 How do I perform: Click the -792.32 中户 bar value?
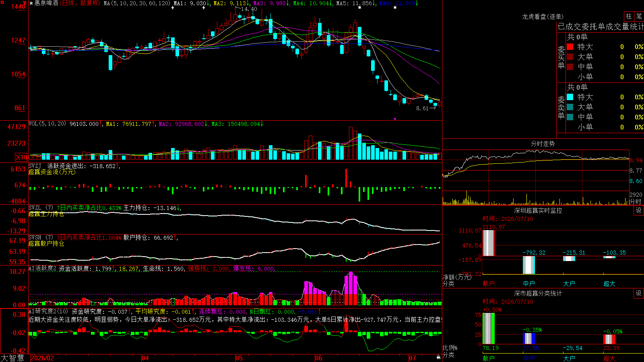[x=534, y=253]
